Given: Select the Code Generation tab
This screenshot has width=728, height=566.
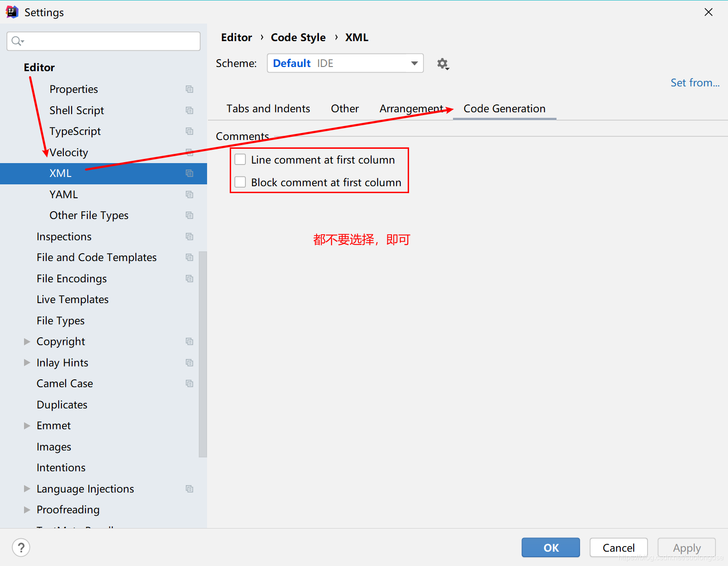Looking at the screenshot, I should 505,109.
